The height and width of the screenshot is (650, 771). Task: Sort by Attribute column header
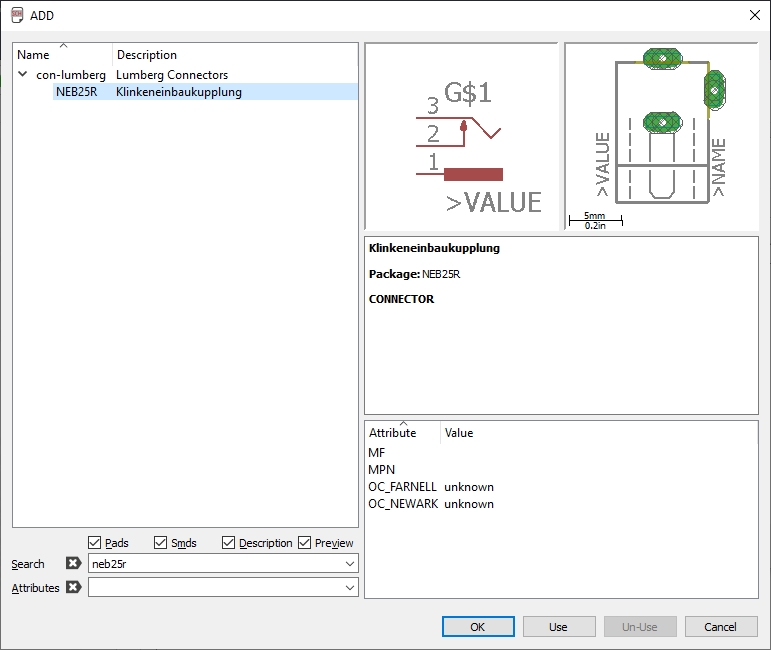(403, 433)
